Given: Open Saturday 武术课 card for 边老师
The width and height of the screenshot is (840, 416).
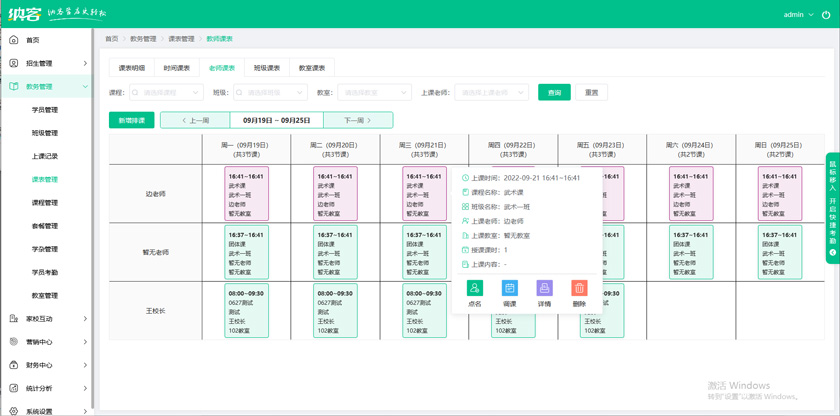Looking at the screenshot, I should coord(691,194).
